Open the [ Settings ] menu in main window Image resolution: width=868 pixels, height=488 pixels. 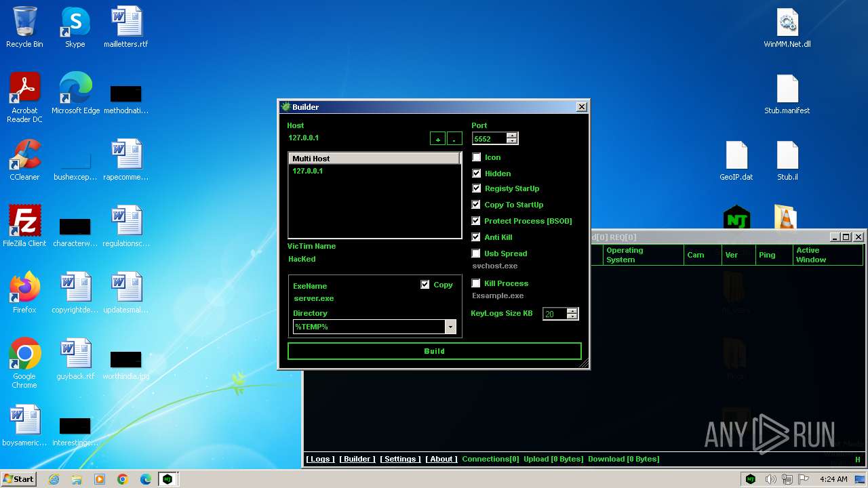[400, 459]
